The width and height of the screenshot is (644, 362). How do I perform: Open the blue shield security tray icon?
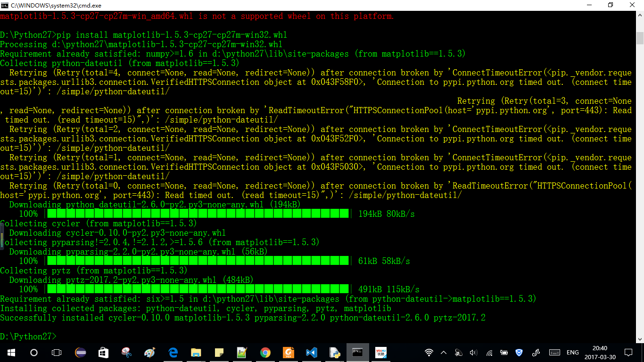click(x=519, y=352)
